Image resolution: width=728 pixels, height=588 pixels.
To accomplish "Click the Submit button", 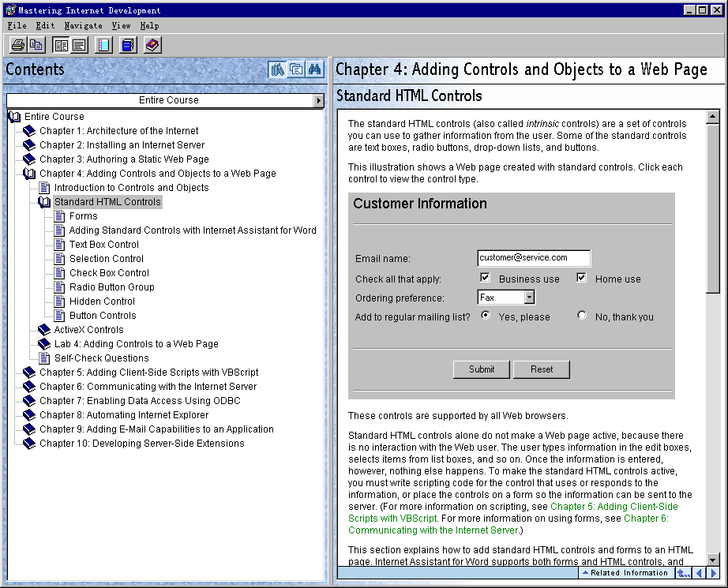I will click(x=482, y=369).
